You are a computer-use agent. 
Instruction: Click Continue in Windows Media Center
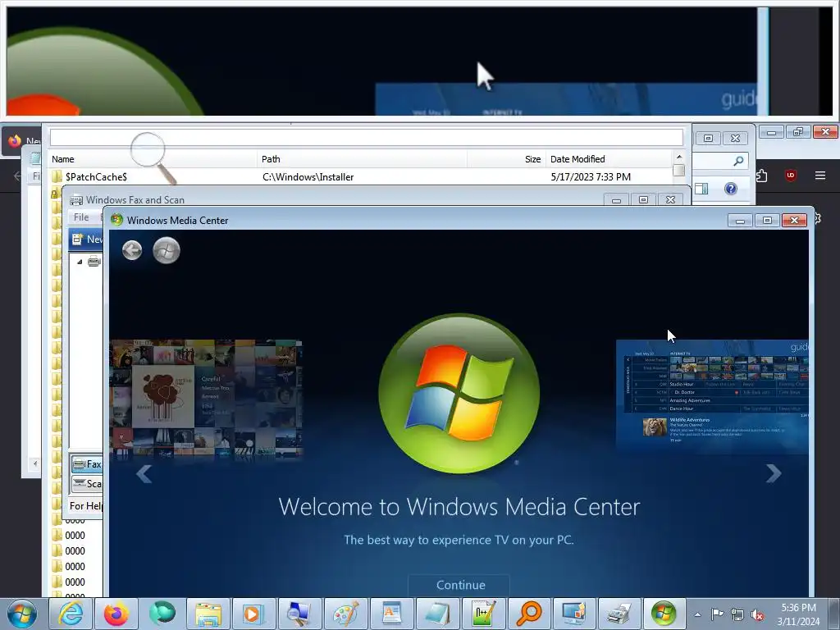pyautogui.click(x=461, y=585)
